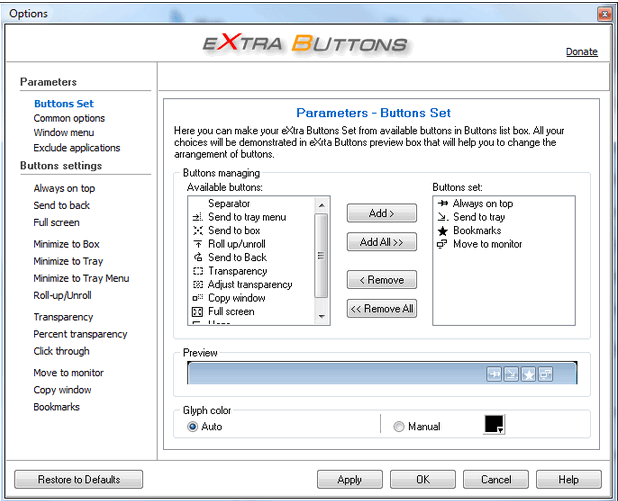The height and width of the screenshot is (501, 618).
Task: Click the Available buttons scrollbar thumb
Action: (x=322, y=255)
